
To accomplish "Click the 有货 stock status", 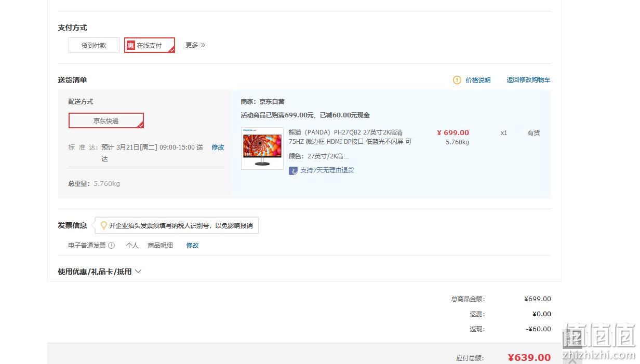I will (534, 133).
